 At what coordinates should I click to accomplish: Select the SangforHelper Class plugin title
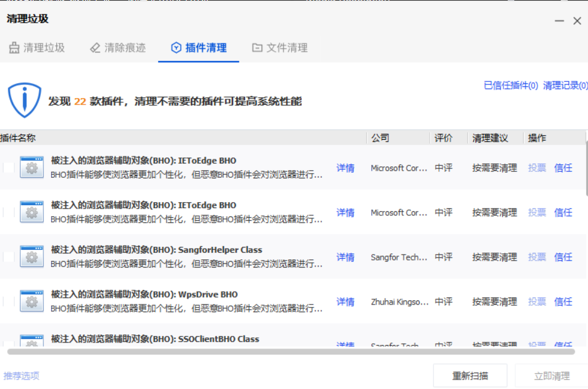pyautogui.click(x=156, y=250)
